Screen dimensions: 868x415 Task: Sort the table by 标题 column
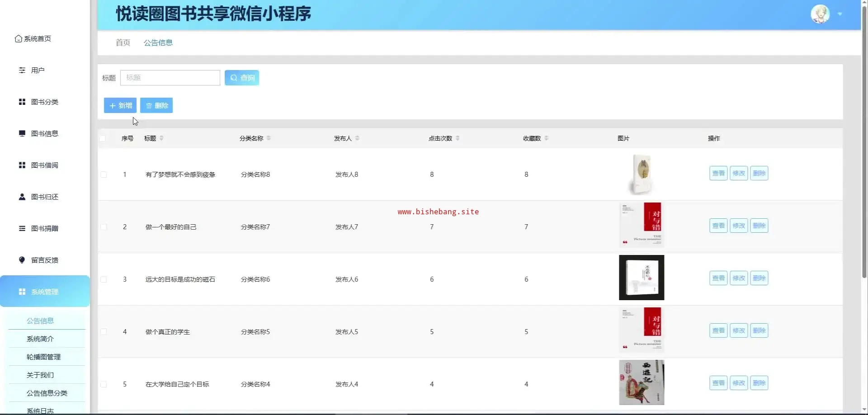tap(161, 138)
